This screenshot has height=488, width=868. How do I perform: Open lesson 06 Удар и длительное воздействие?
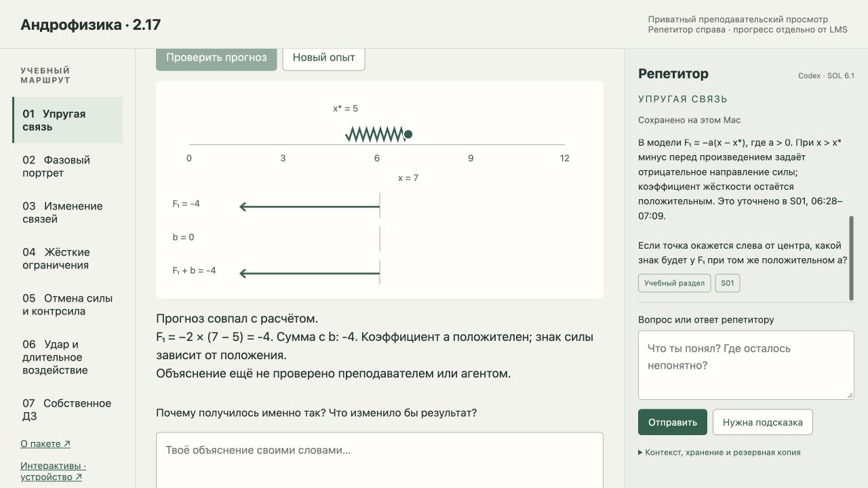tap(68, 357)
